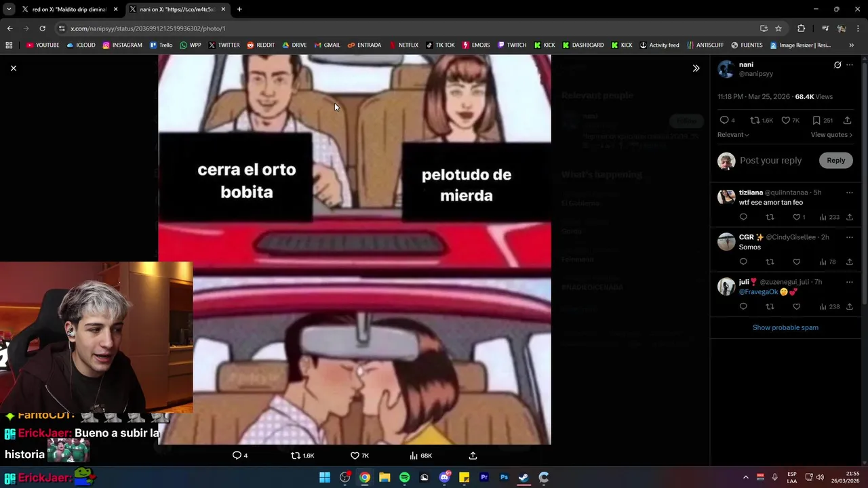Repost juli's reply

click(770, 307)
